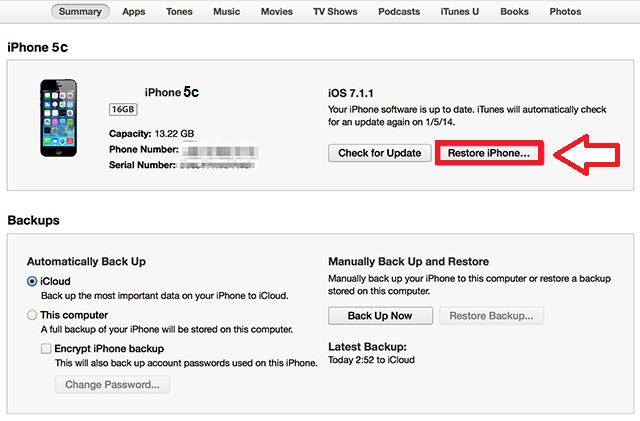Select the Podcasts tab

[399, 11]
